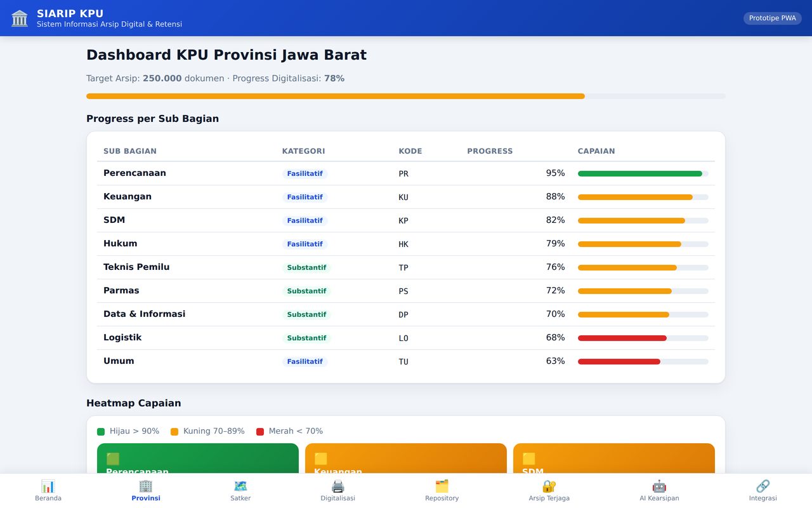Select the Hukum row name

[121, 244]
